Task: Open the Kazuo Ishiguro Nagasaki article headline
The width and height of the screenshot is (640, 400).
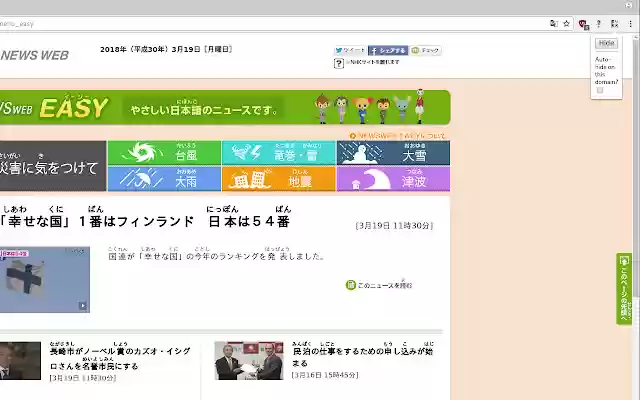Action: point(120,358)
